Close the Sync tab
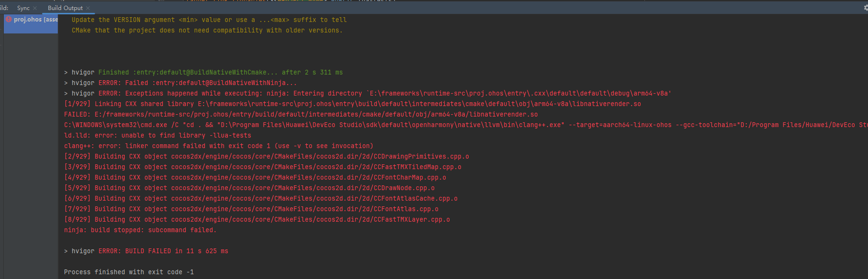Viewport: 868px width, 279px height. (x=35, y=8)
